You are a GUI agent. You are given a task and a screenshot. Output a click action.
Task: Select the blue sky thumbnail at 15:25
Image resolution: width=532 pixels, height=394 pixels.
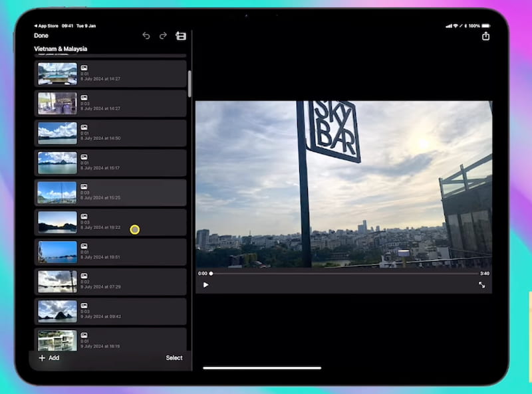57,193
